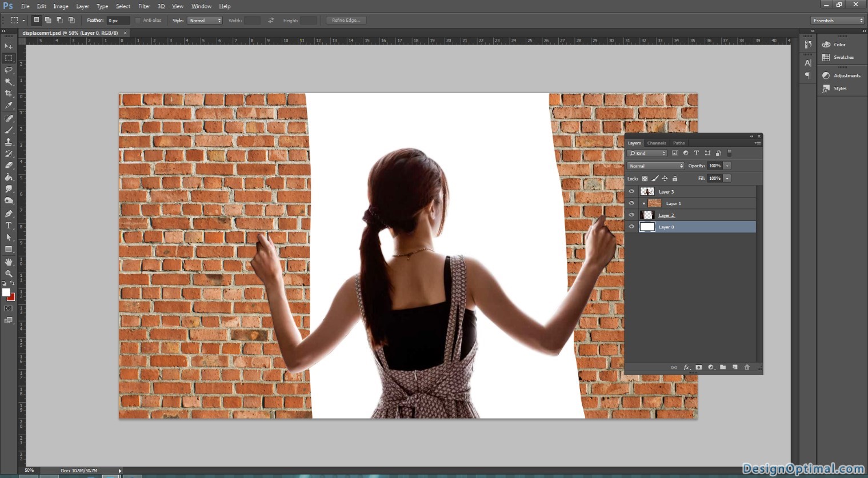Select the Zoom tool
The image size is (868, 478).
pyautogui.click(x=9, y=274)
